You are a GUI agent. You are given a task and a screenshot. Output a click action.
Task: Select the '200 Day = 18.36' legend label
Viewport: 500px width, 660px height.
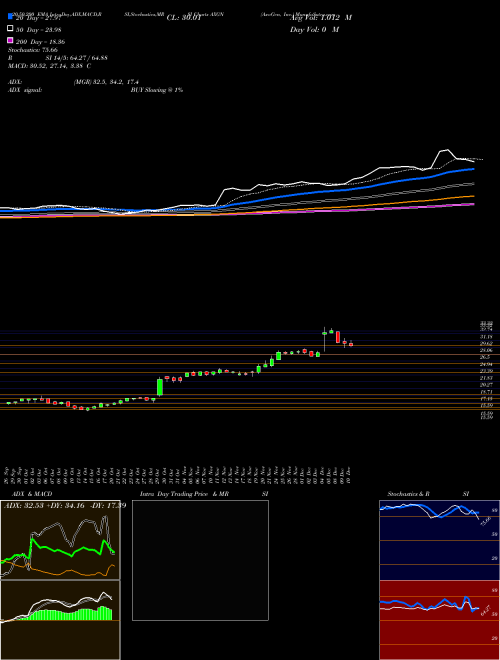click(x=38, y=42)
